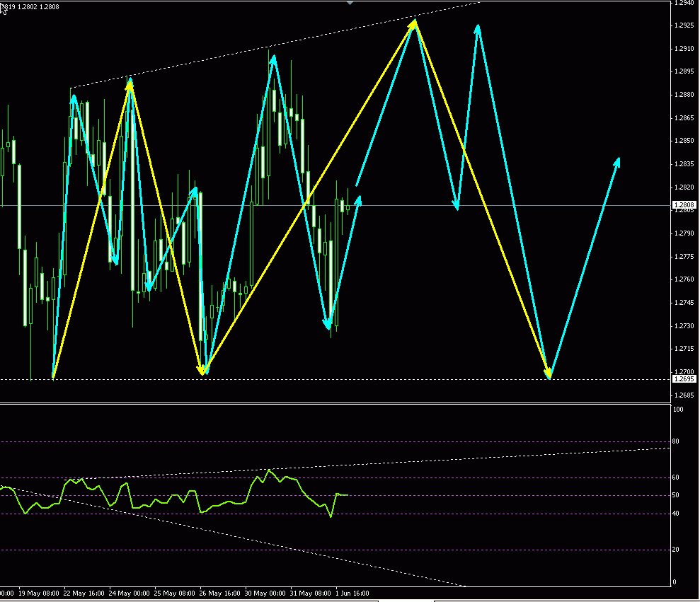Click the indicator scale value 100
700x602 pixels.
tap(677, 409)
